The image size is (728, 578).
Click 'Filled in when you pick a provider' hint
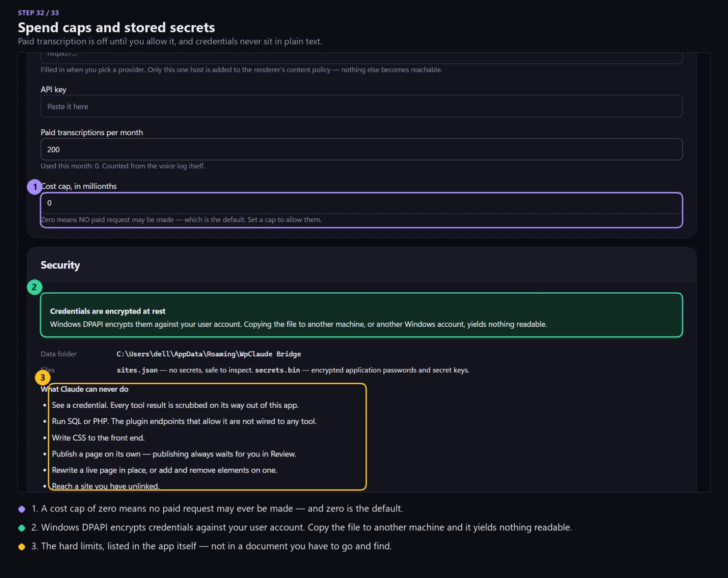[241, 70]
